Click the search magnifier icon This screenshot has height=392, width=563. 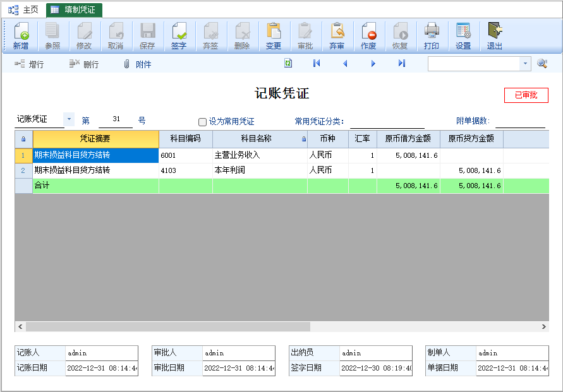pyautogui.click(x=542, y=64)
